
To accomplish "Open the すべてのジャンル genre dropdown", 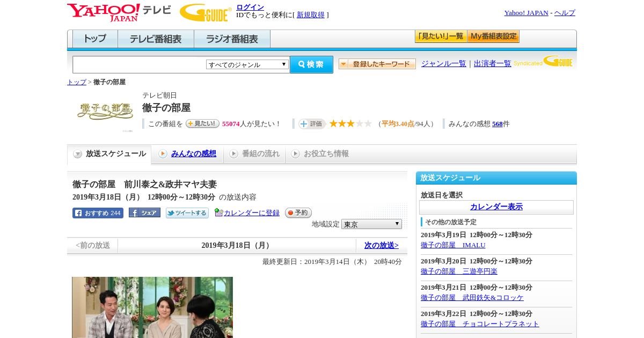I will [247, 64].
